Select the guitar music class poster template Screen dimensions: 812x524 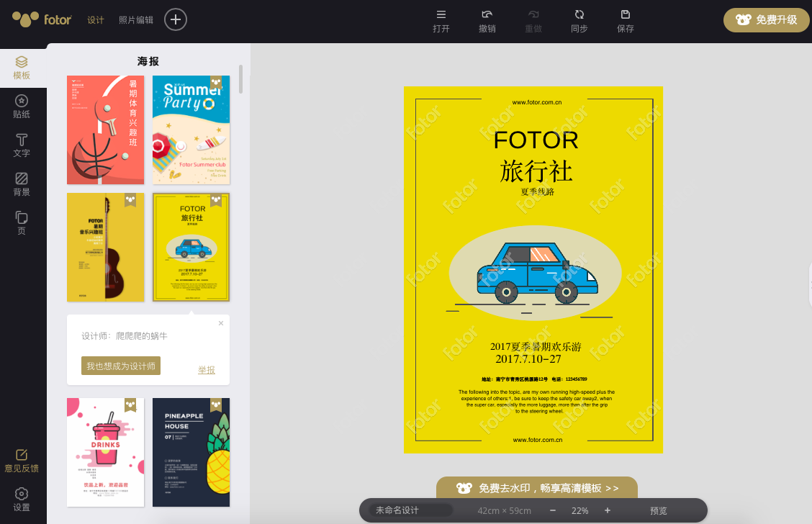[x=106, y=247]
